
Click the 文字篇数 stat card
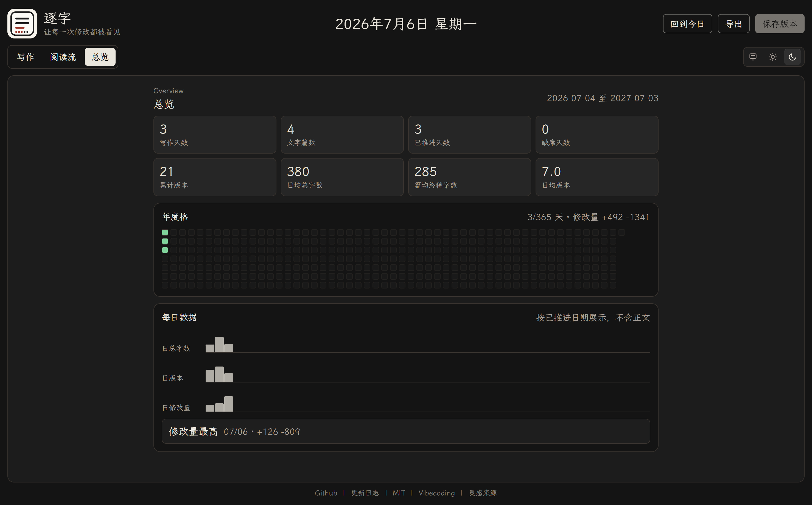tap(342, 135)
